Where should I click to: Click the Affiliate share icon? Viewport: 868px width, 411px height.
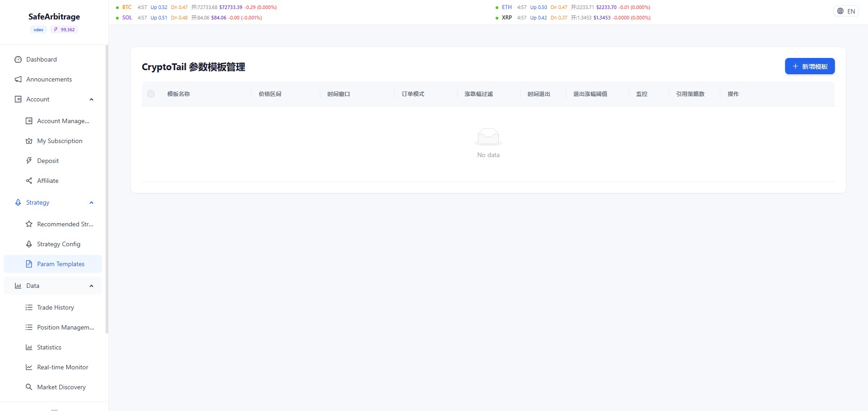pyautogui.click(x=29, y=181)
